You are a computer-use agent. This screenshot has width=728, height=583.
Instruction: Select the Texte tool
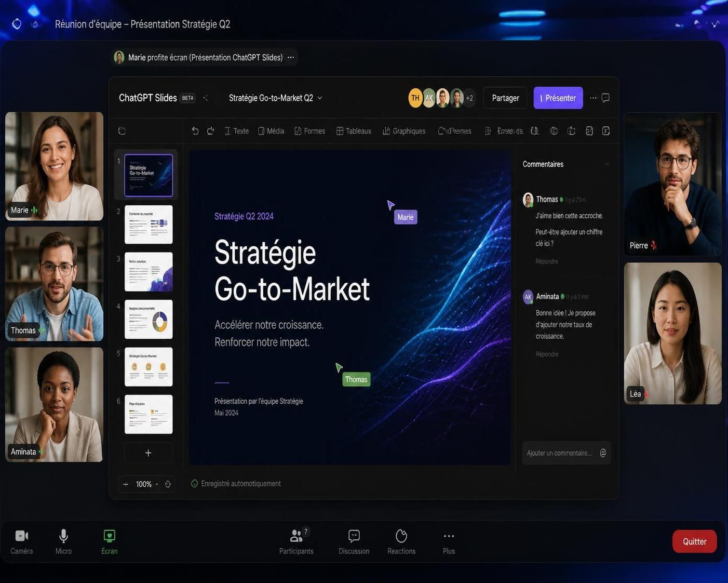(236, 131)
